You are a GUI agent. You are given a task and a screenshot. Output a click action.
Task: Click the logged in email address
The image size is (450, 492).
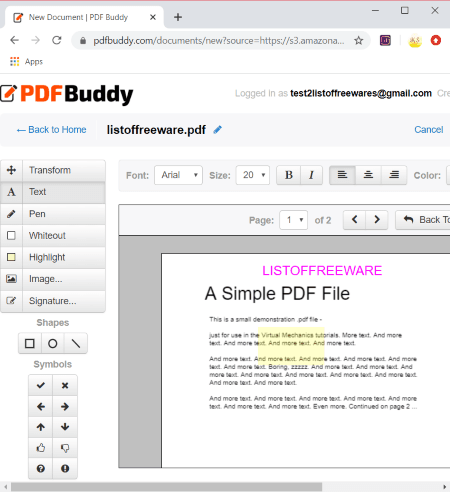[x=361, y=93]
